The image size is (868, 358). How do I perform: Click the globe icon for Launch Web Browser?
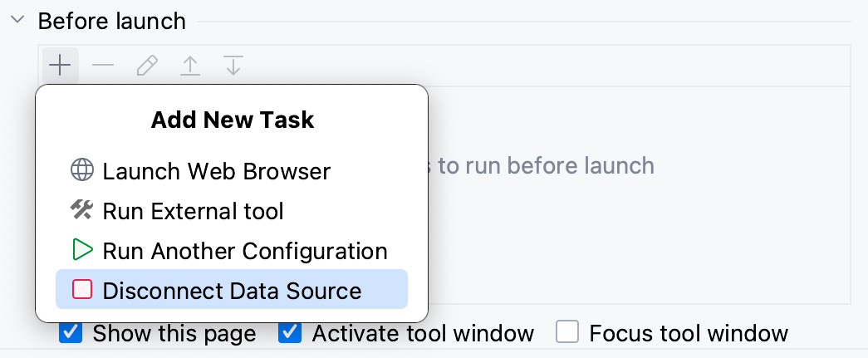click(82, 171)
